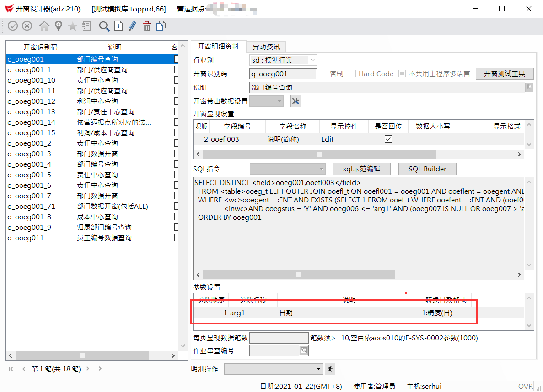Click the 开窗测试工具 button
The height and width of the screenshot is (392, 543).
504,74
